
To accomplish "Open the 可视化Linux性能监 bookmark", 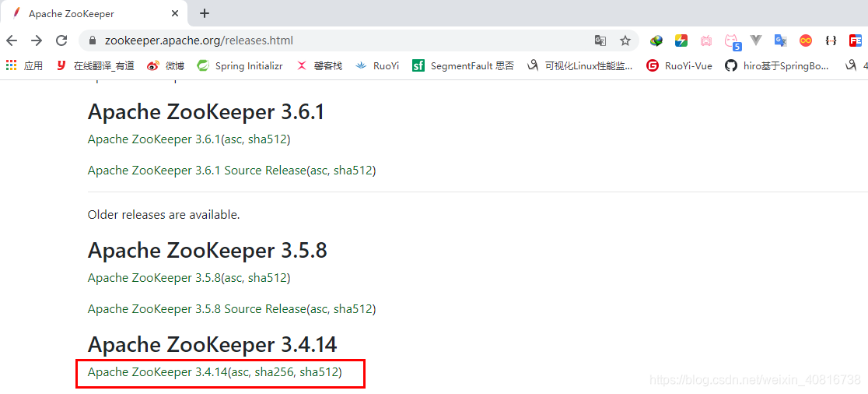I will pos(579,66).
